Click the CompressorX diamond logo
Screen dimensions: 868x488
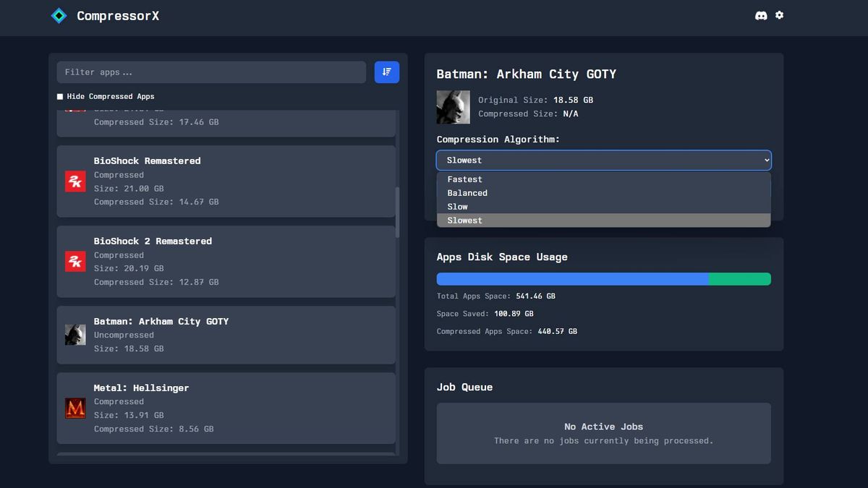pyautogui.click(x=58, y=14)
